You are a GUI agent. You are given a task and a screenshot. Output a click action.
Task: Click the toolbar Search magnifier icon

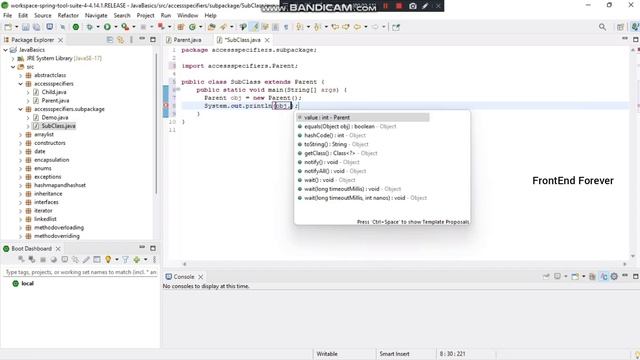[x=602, y=27]
